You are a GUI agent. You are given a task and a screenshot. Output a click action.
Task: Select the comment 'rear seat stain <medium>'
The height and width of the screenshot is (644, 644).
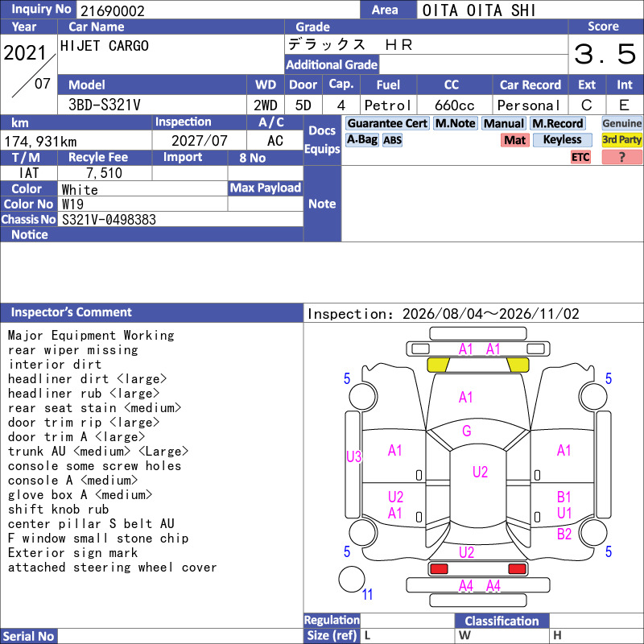point(94,408)
